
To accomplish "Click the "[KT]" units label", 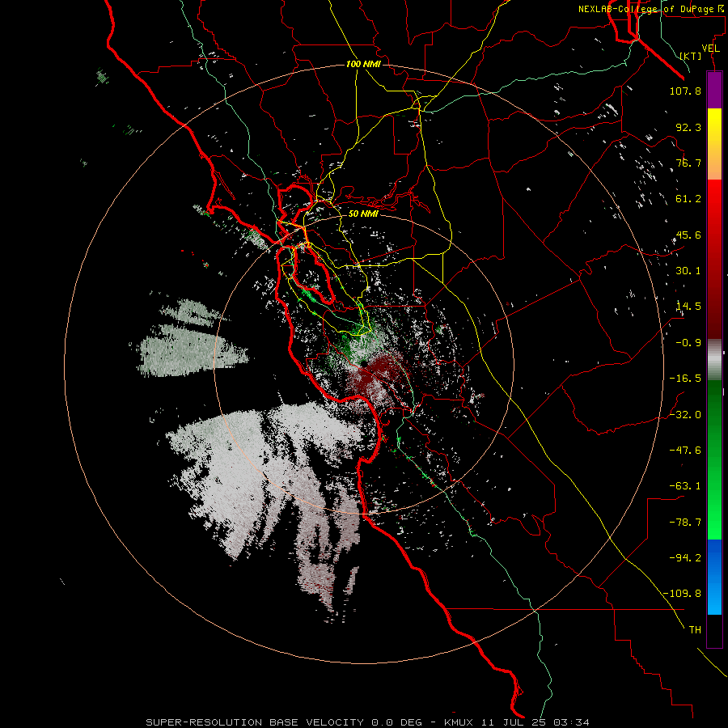I will click(691, 56).
